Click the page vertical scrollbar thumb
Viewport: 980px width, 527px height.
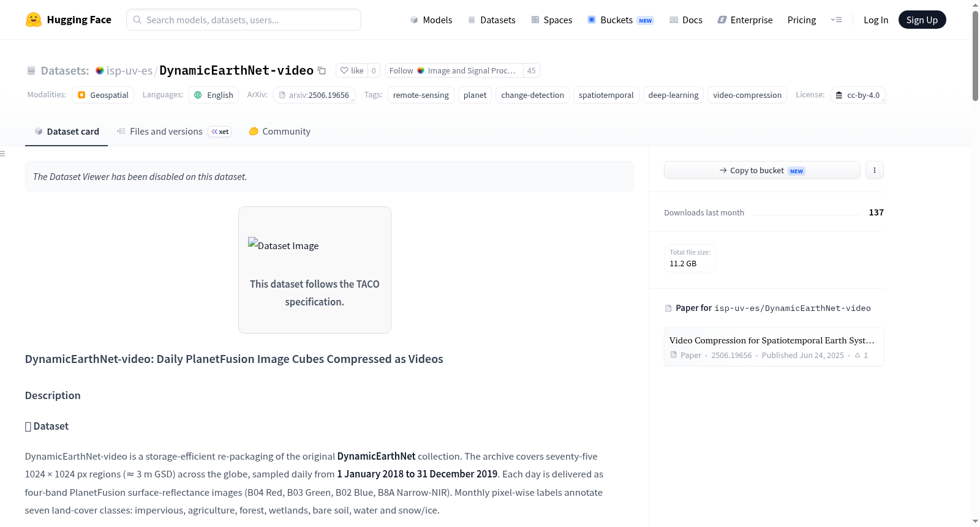[x=975, y=55]
